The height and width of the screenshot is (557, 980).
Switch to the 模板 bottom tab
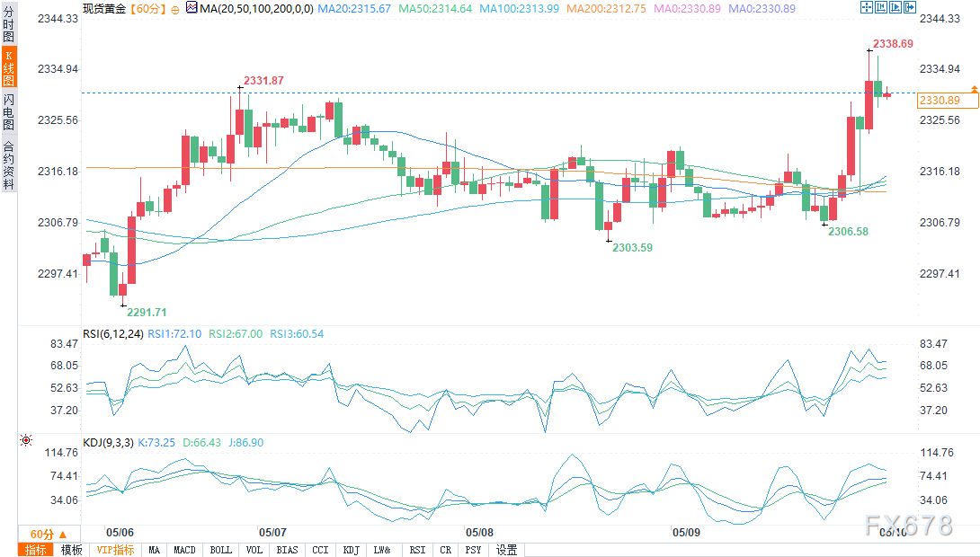(71, 550)
